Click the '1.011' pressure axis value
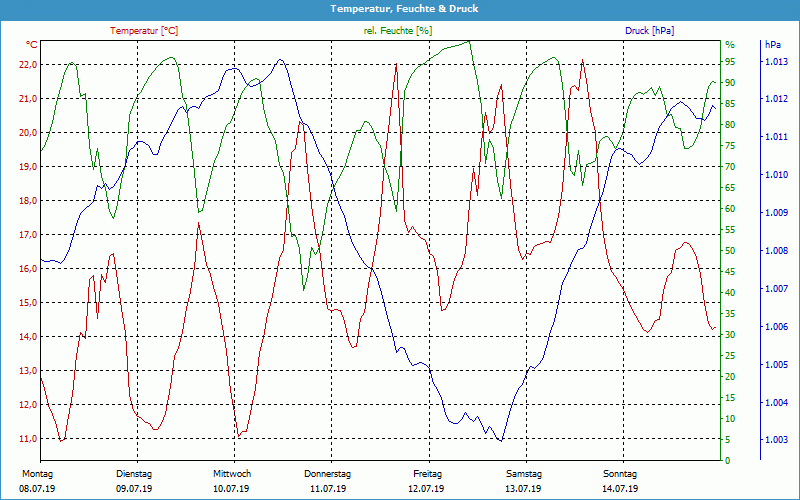Screen dimensions: 800x500 point(776,137)
